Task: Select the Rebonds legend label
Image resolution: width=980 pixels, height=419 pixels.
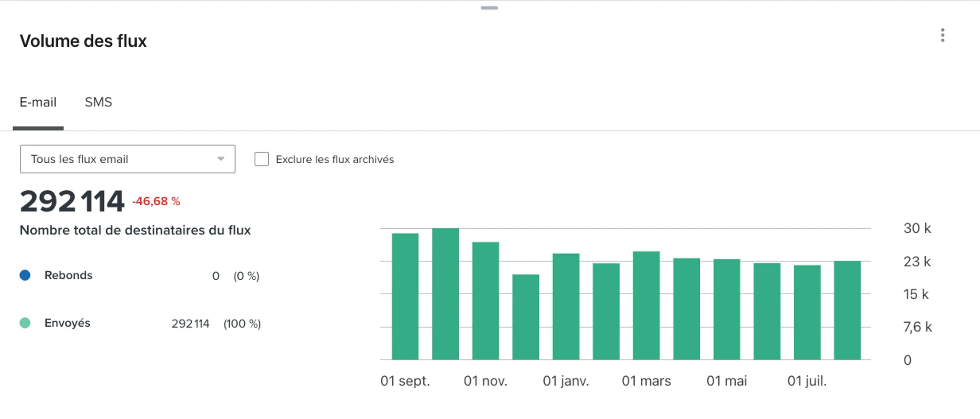Action: coord(68,275)
